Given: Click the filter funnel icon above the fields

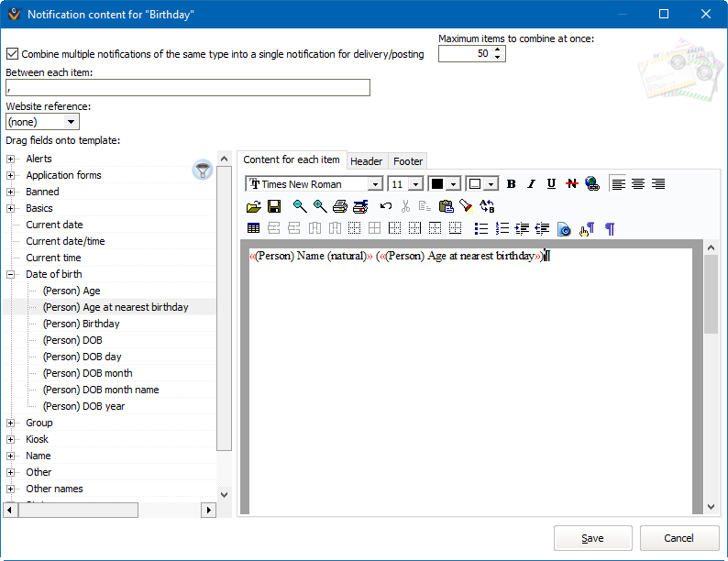Looking at the screenshot, I should pos(202,170).
